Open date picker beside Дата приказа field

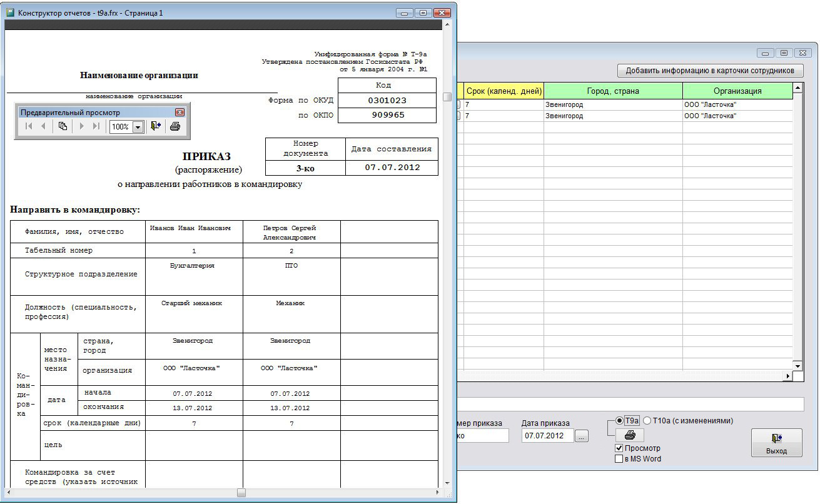[x=582, y=436]
